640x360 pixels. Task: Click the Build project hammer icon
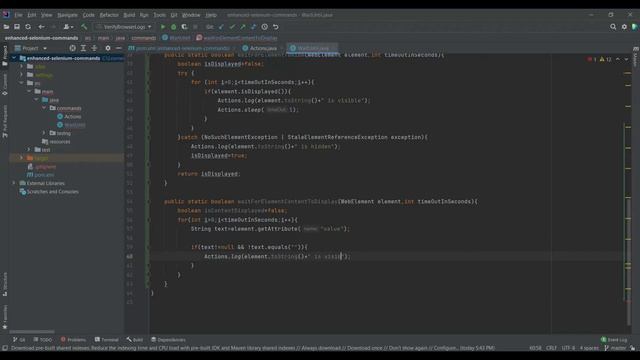point(84,27)
